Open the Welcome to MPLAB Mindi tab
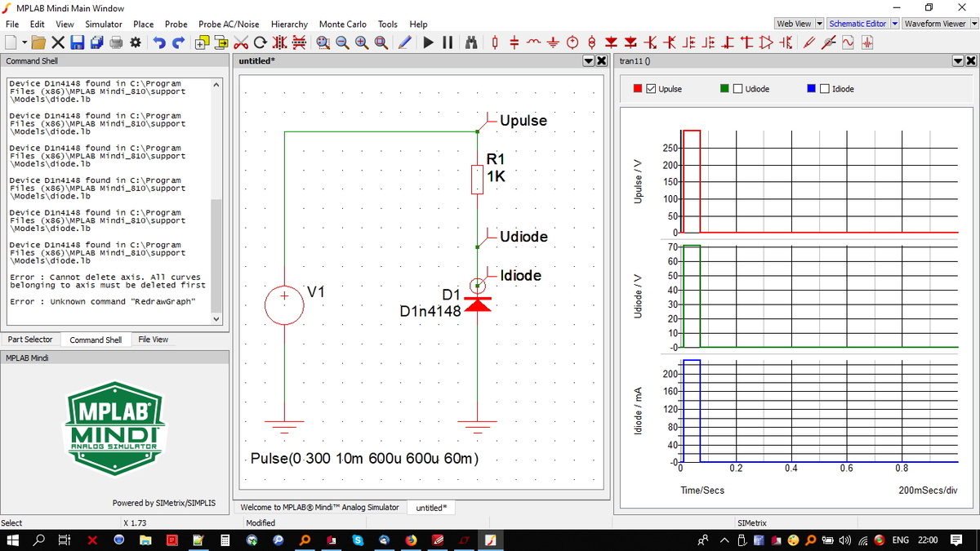This screenshot has height=551, width=980. click(320, 508)
